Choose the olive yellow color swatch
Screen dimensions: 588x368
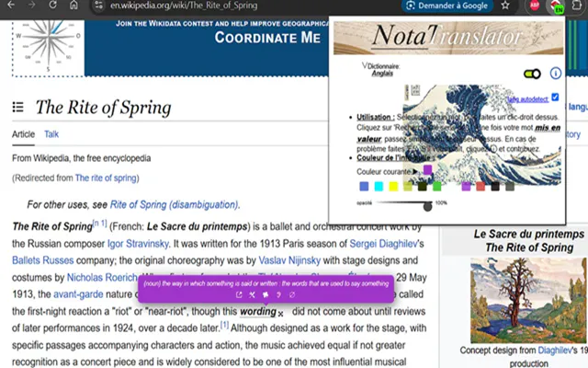[408, 186]
